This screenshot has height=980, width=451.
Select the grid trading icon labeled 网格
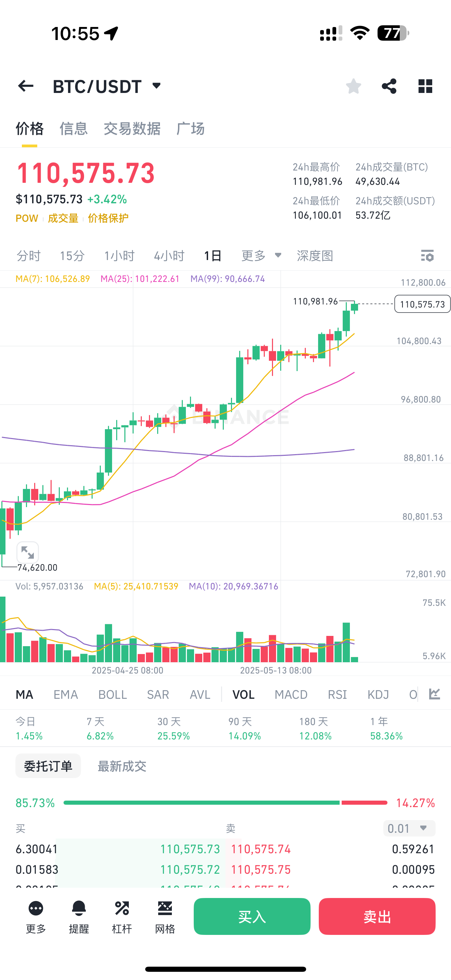click(x=165, y=917)
